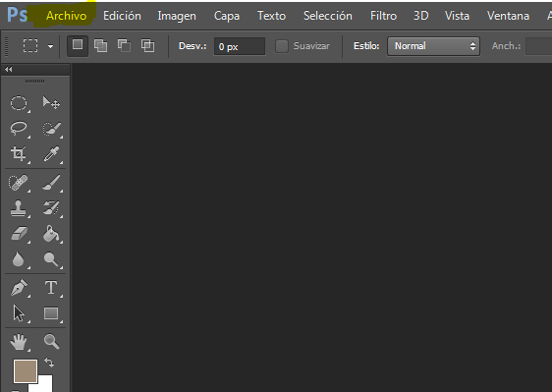Viewport: 552px width, 392px height.
Task: Select the Rectangle shape tool
Action: 51,313
